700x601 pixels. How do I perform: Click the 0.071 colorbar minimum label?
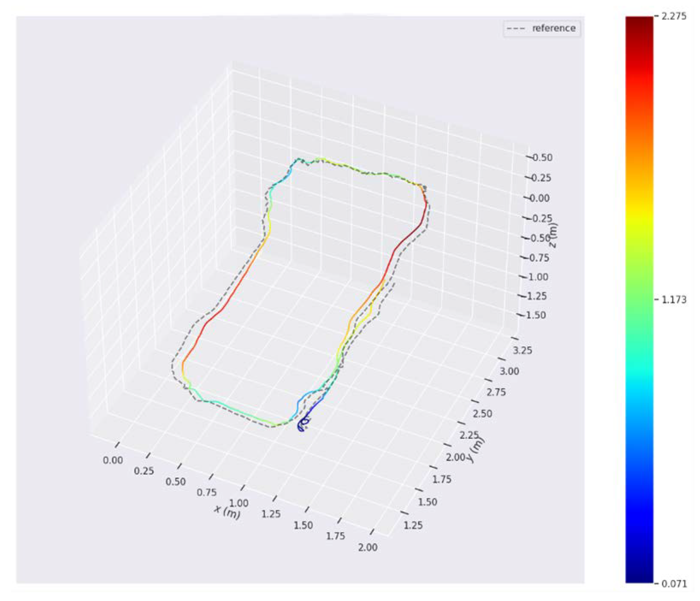click(674, 584)
